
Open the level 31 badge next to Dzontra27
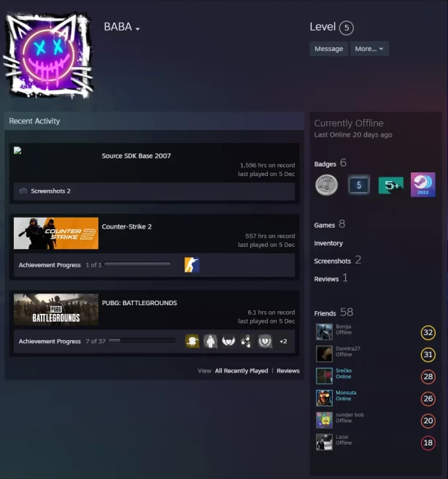point(428,354)
